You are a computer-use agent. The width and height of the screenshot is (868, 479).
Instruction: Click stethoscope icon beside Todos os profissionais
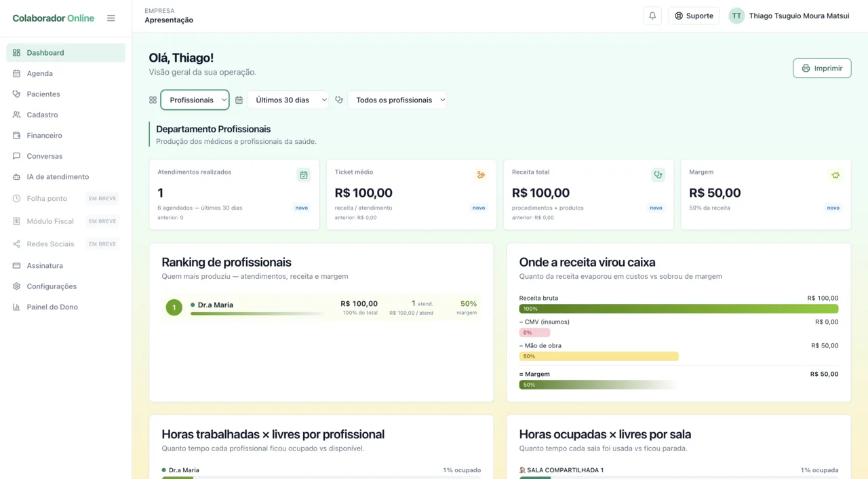[339, 100]
